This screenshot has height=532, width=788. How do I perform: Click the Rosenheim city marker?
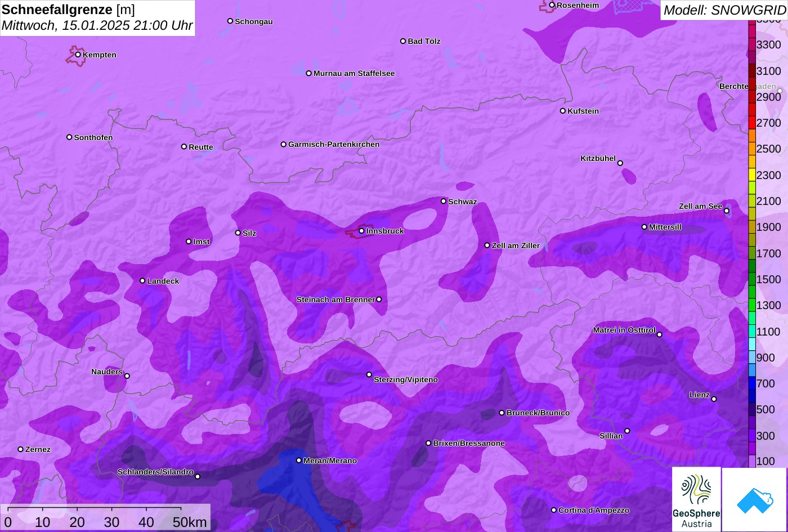point(552,5)
